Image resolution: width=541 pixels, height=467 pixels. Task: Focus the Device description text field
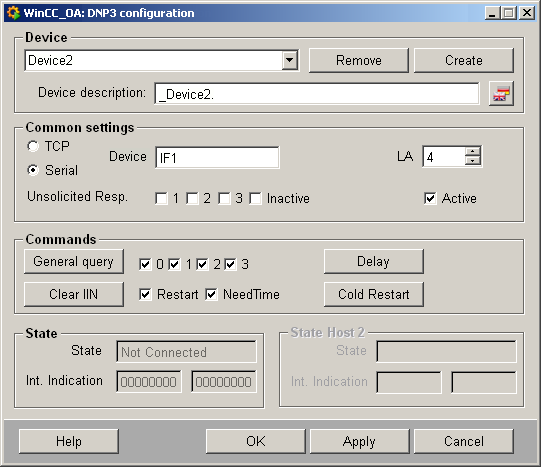pyautogui.click(x=317, y=93)
